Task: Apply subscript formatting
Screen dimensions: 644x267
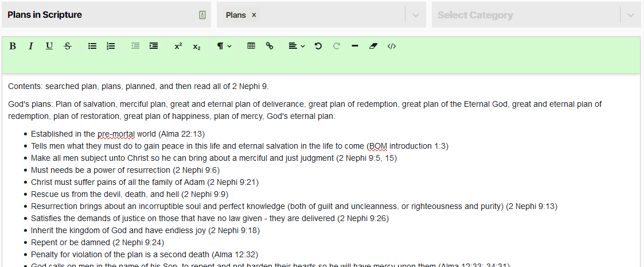Action: click(197, 46)
